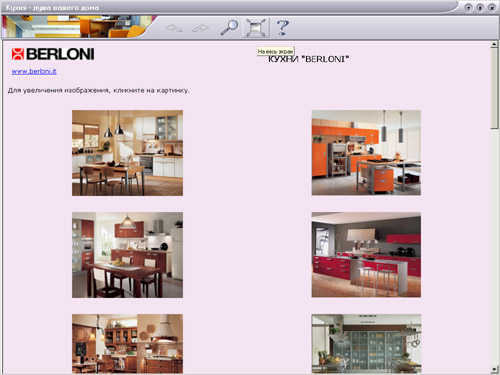Viewport: 500px width, 375px height.
Task: Click the middle round title bar button
Action: pos(480,8)
